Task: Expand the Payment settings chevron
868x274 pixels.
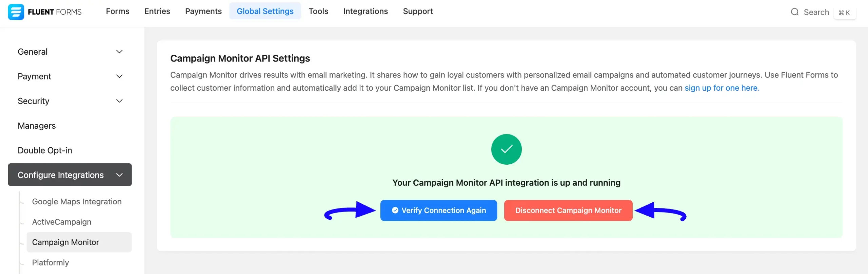Action: [x=119, y=76]
